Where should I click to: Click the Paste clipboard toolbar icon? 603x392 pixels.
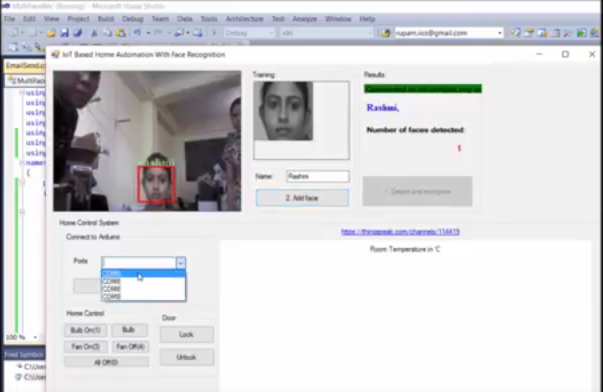click(x=121, y=33)
